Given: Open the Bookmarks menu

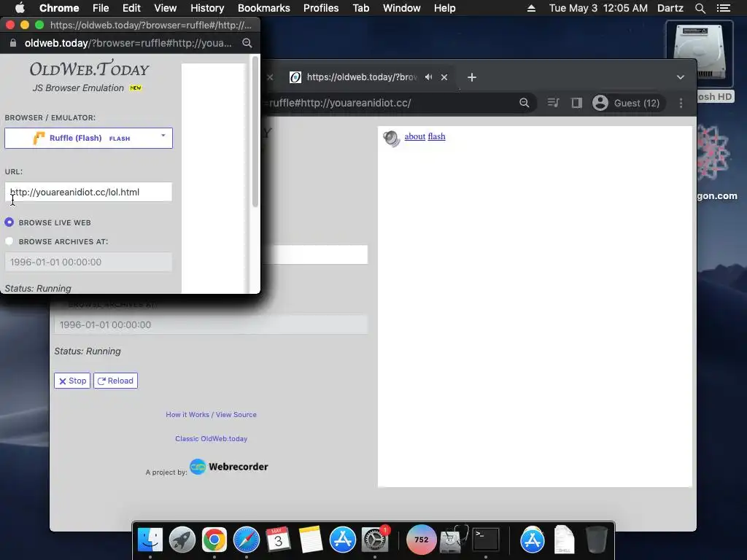Looking at the screenshot, I should tap(264, 8).
